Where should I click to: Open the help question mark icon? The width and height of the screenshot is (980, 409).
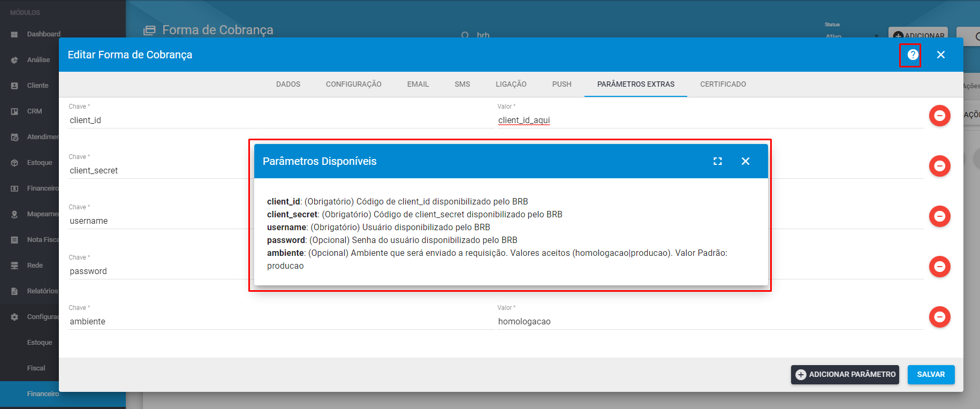(x=913, y=55)
